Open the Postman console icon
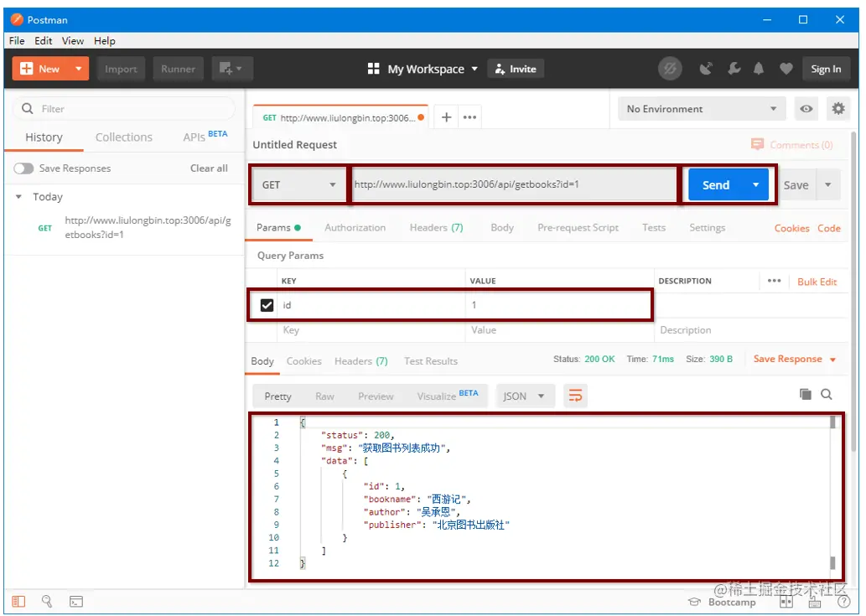 (76, 601)
